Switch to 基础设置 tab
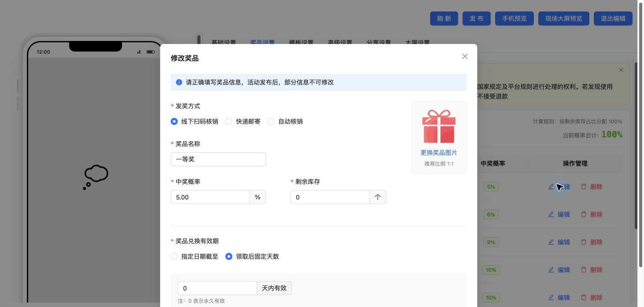This screenshot has height=307, width=644. pyautogui.click(x=224, y=42)
